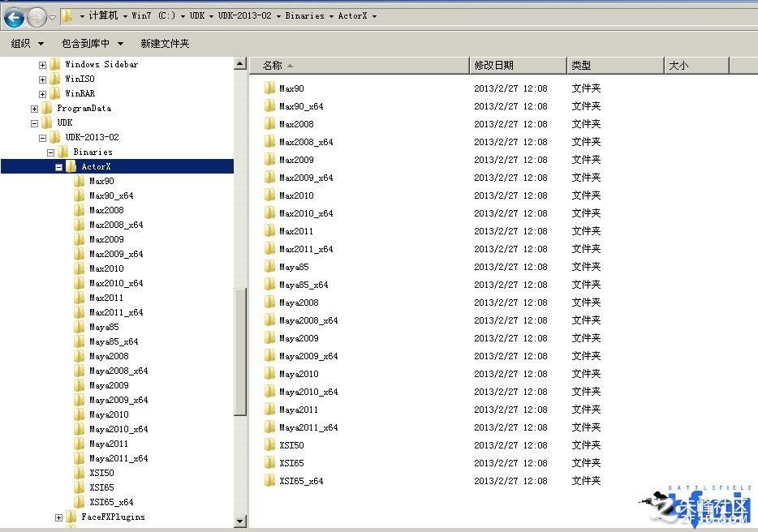The image size is (758, 532).
Task: Click the Maya2008 folder icon in file list
Action: click(269, 302)
